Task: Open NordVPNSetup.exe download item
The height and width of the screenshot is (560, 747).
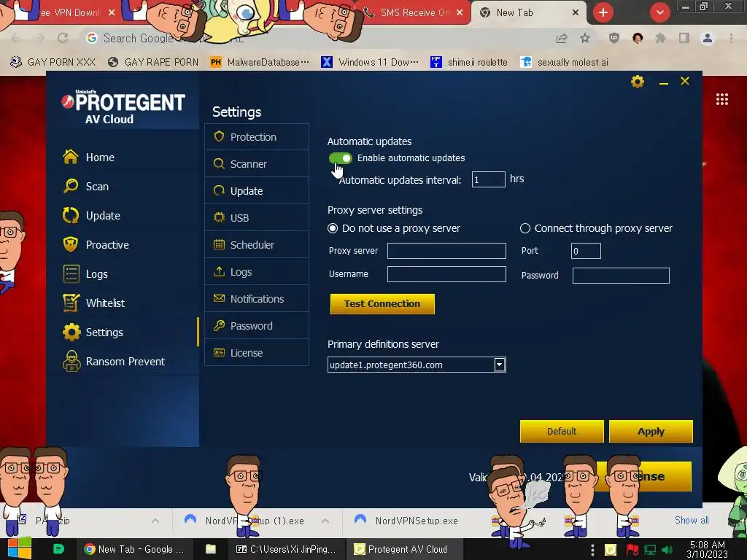Action: click(409, 521)
